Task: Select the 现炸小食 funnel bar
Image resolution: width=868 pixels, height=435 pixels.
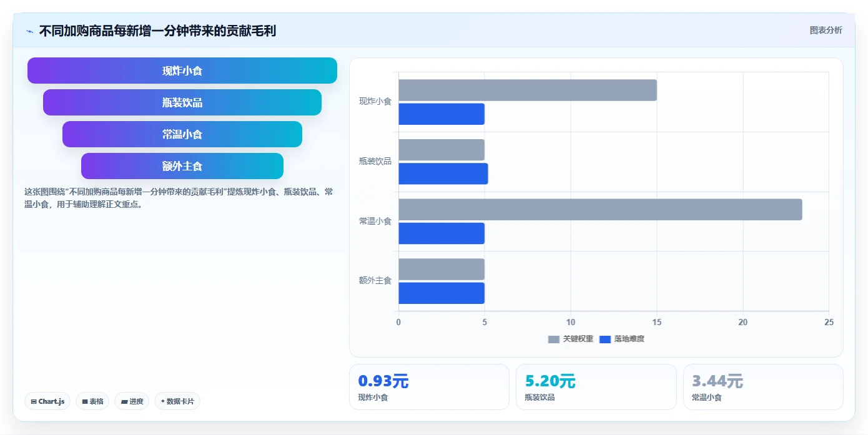Action: 182,71
